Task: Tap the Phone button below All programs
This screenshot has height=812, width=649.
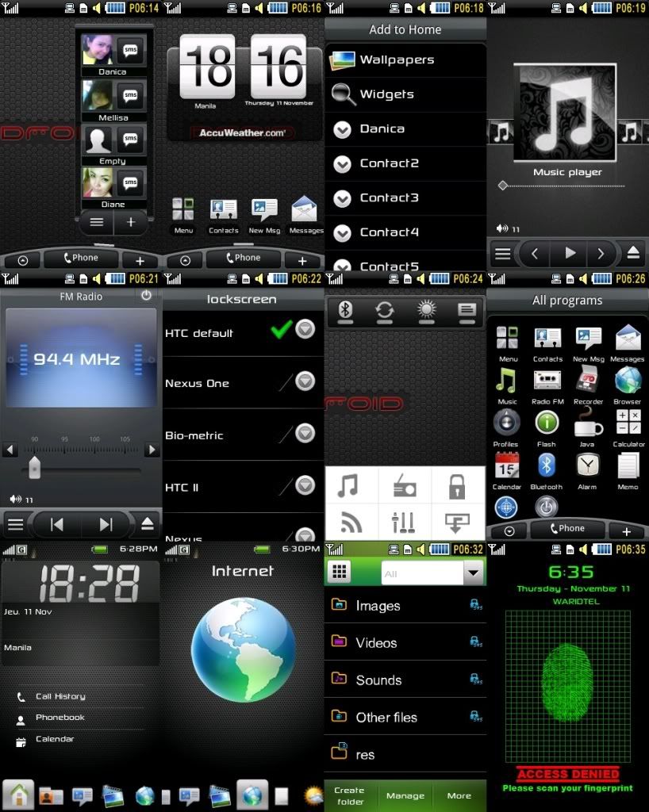Action: 566,529
